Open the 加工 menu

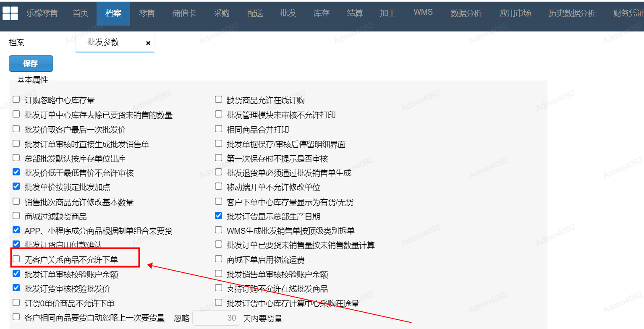point(388,13)
